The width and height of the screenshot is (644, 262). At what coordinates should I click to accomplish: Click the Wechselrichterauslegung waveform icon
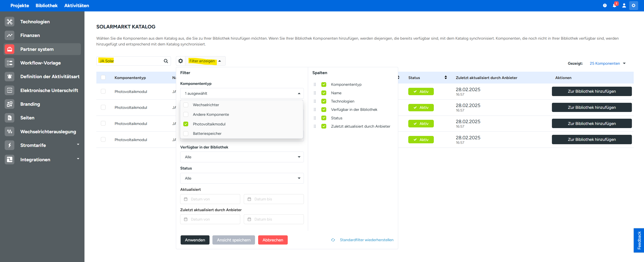click(9, 131)
